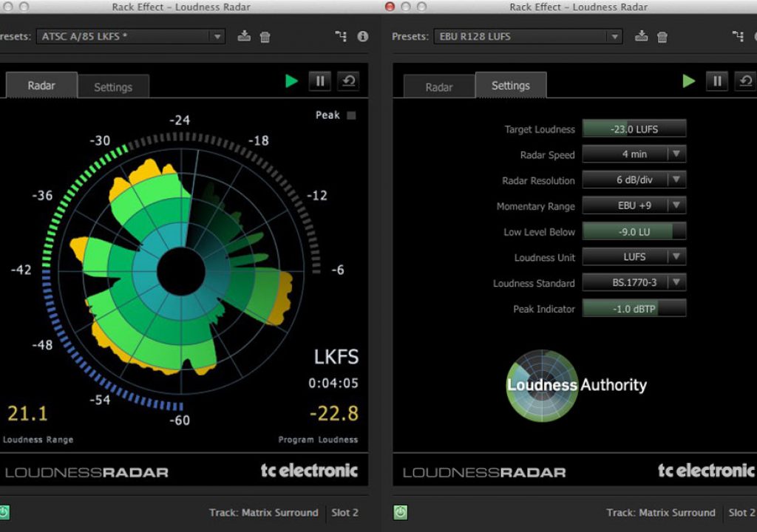Click the elapsed time 0:04:05 readout
The image size is (757, 532).
(333, 383)
